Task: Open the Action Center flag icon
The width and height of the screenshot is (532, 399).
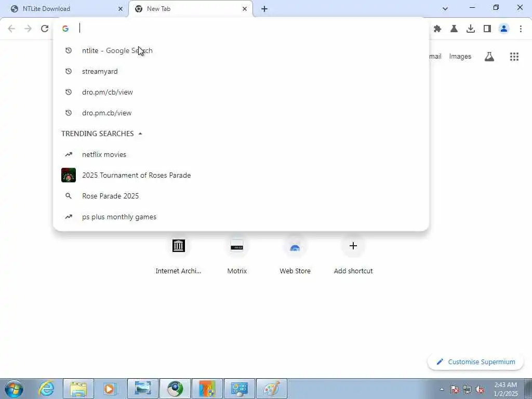Action: pyautogui.click(x=454, y=390)
